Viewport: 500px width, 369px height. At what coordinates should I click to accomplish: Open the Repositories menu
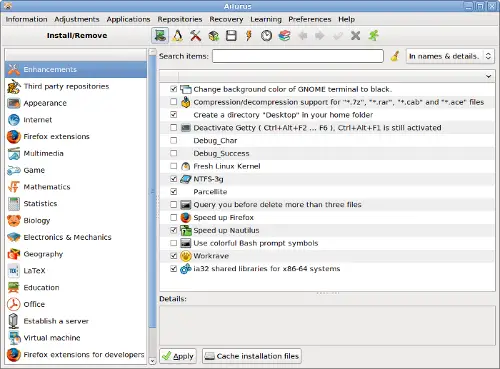click(x=180, y=19)
